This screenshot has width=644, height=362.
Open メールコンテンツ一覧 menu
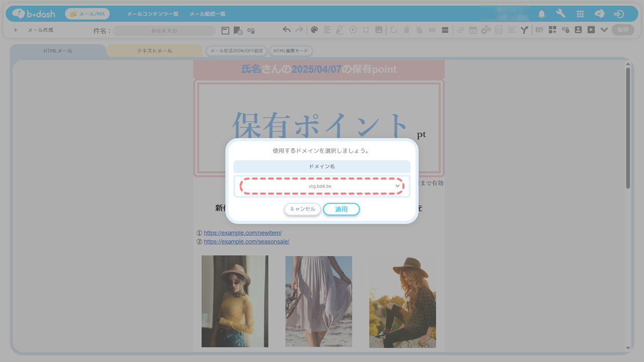(x=152, y=14)
